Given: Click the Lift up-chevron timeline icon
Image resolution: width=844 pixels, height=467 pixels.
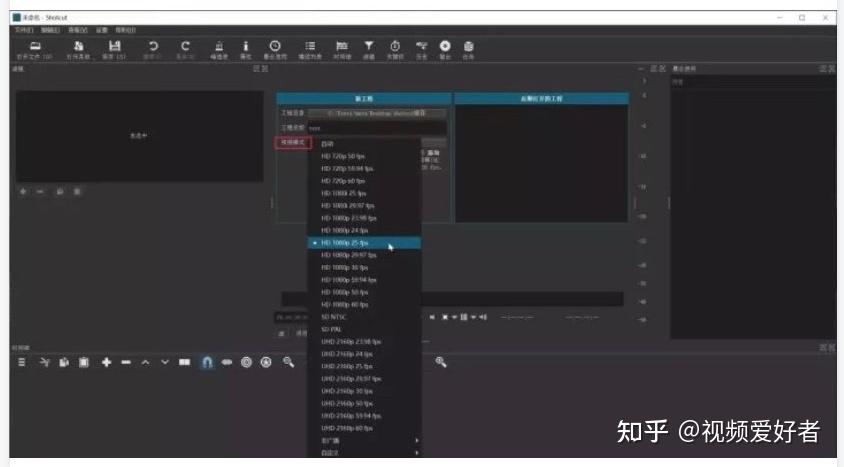Looking at the screenshot, I should 145,362.
